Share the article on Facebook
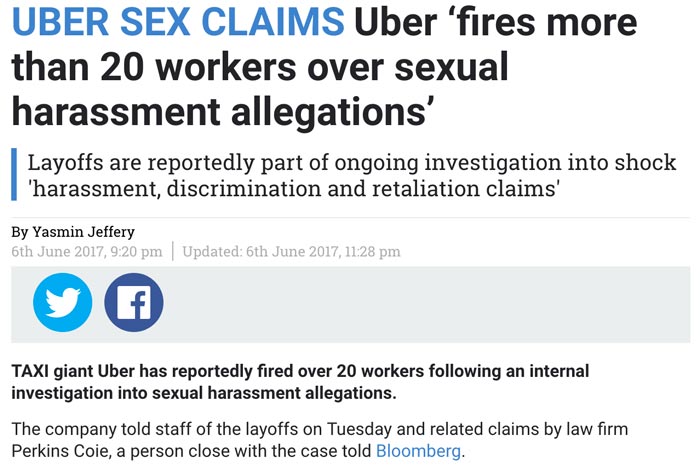Image resolution: width=700 pixels, height=473 pixels. [134, 302]
